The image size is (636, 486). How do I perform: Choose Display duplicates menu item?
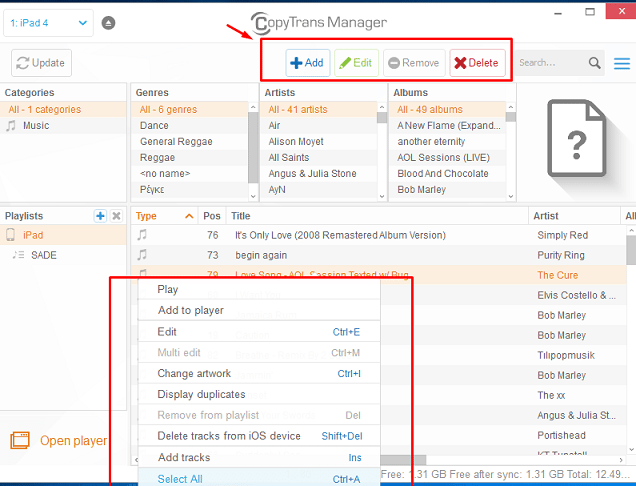(x=259, y=394)
